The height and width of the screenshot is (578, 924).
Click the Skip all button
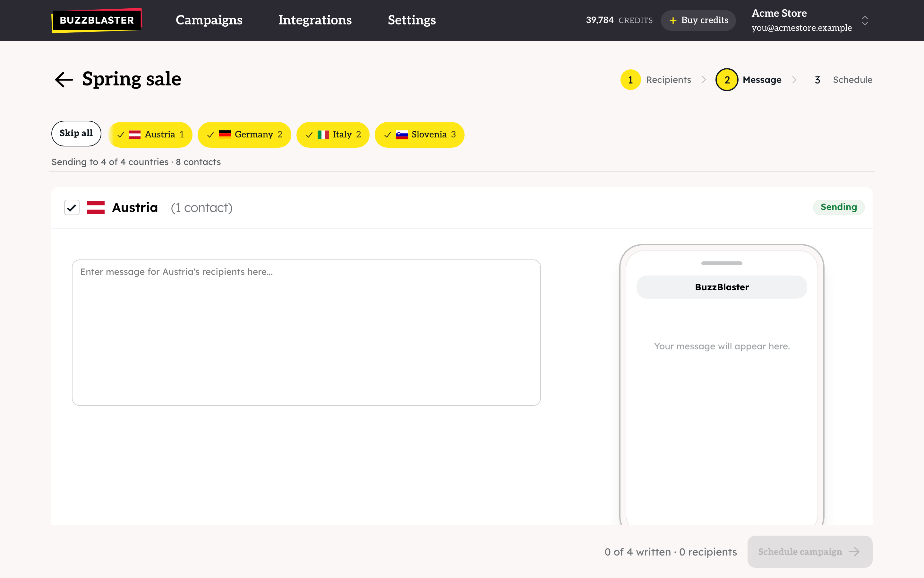pyautogui.click(x=76, y=133)
